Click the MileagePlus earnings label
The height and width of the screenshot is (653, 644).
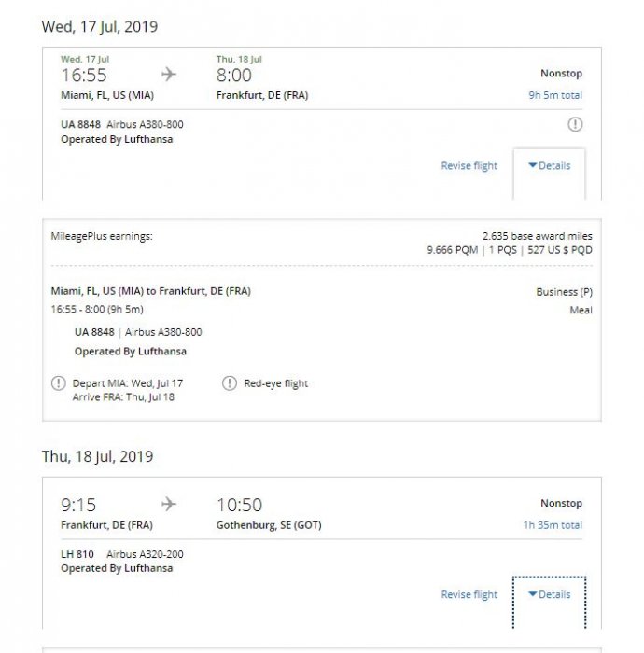tap(102, 237)
